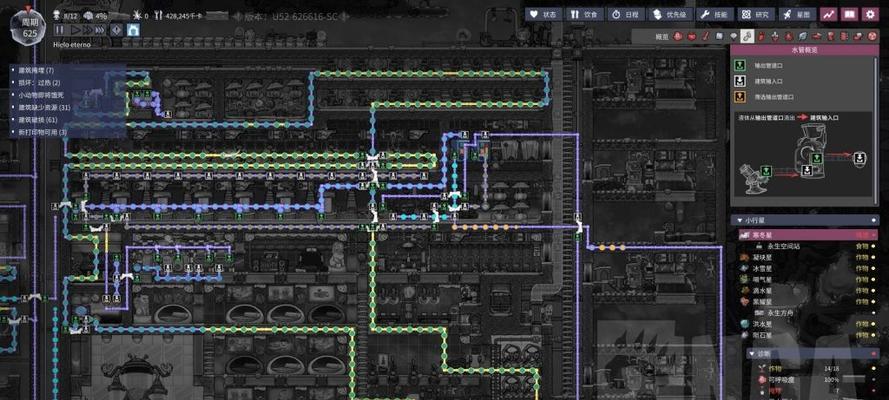Select the highlighted 寒冬星 asteroid row

click(808, 235)
